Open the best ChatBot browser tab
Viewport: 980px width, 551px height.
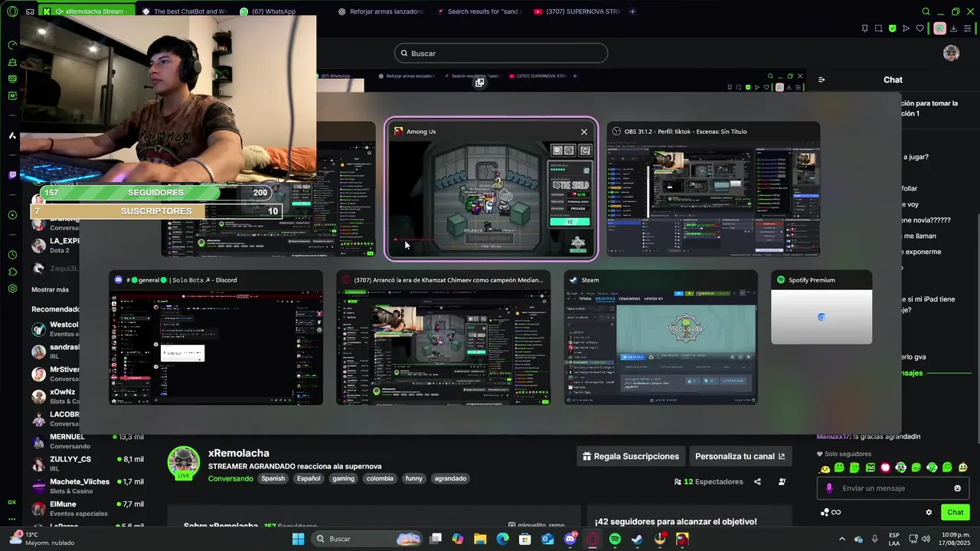click(184, 11)
